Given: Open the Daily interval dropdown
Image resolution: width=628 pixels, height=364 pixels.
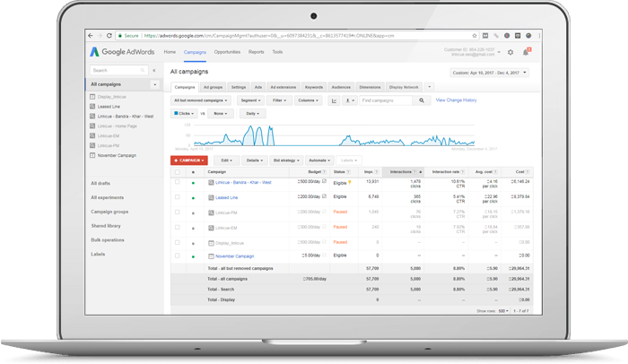Looking at the screenshot, I should pos(252,114).
